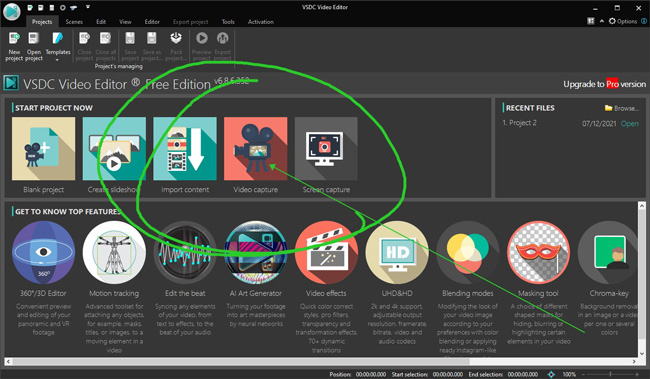650x379 pixels.
Task: Click the VSDC application logo button
Action: pyautogui.click(x=12, y=12)
